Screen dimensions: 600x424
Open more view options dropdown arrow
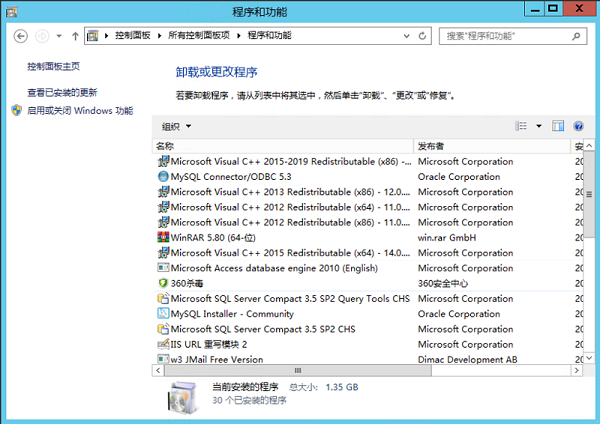(539, 126)
